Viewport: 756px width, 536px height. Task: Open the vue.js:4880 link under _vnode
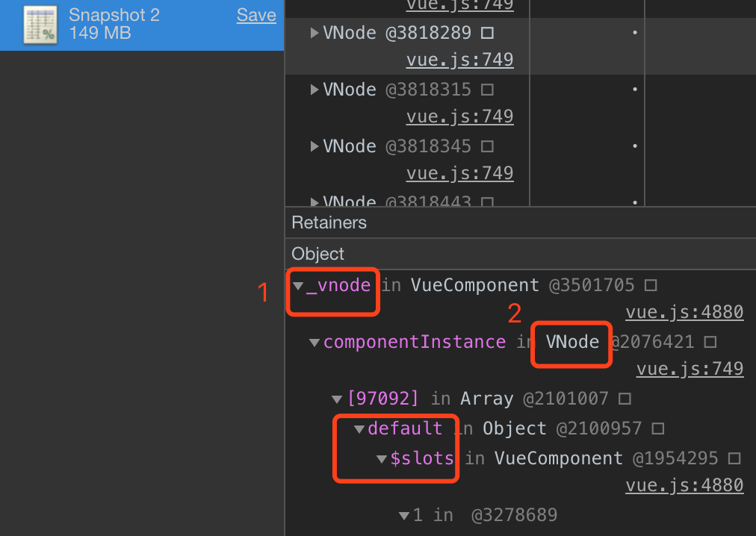684,312
